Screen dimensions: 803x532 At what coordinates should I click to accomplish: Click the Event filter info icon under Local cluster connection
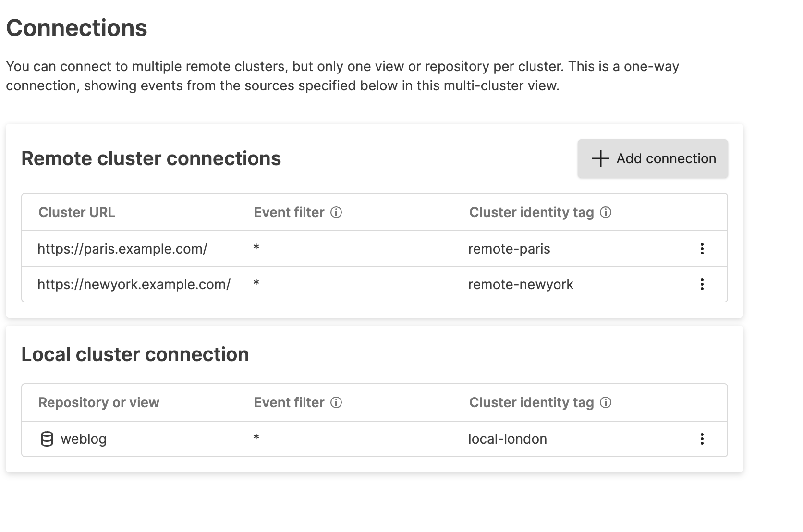336,402
